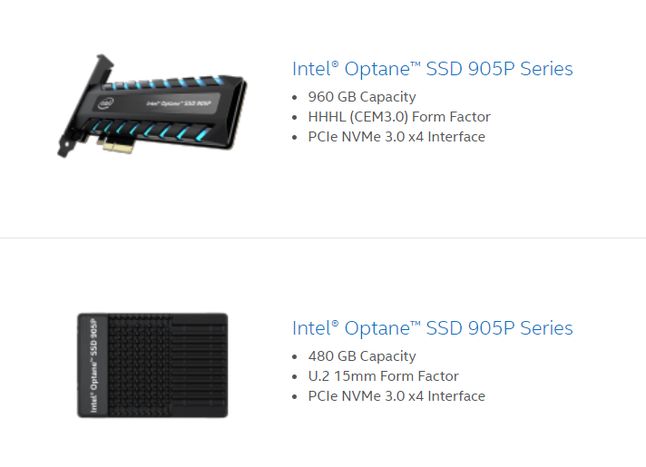This screenshot has width=646, height=467.
Task: Click the finned heatsink area of the U.2 drive
Action: [167, 365]
